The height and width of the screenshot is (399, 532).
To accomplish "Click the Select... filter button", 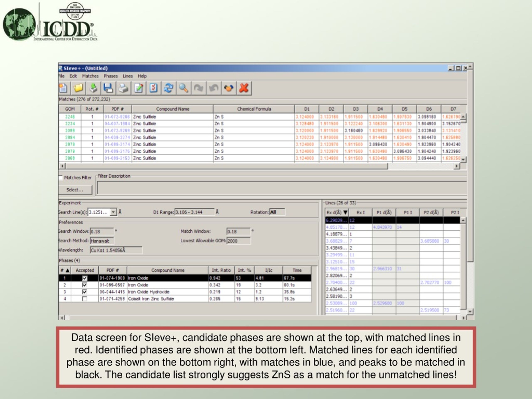I will (x=75, y=190).
